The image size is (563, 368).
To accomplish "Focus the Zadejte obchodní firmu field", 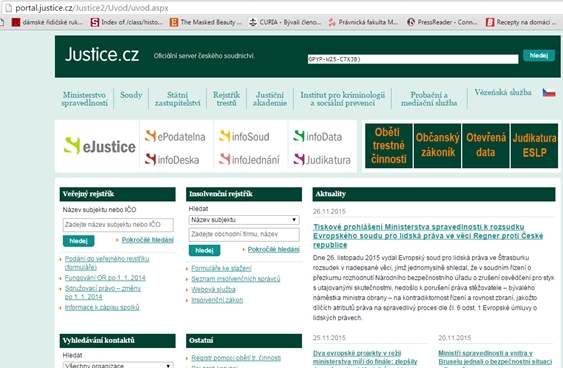I will [244, 234].
